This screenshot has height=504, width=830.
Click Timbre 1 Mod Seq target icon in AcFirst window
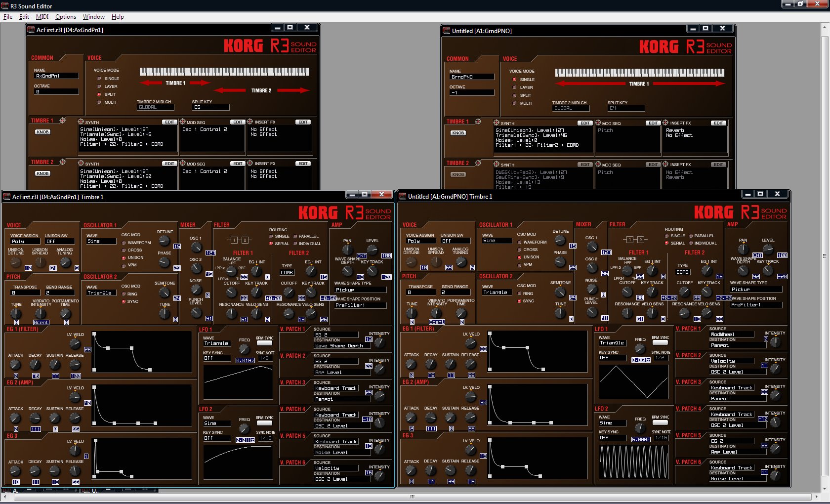182,122
